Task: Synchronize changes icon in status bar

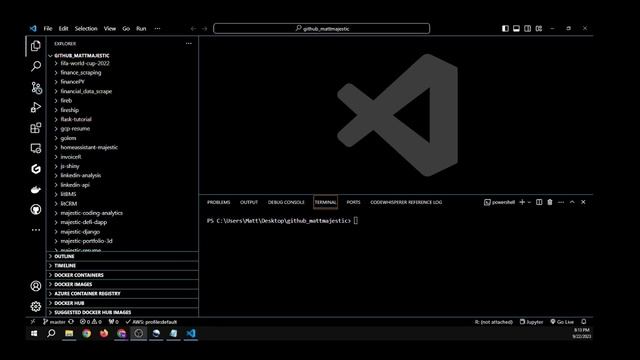Action: pyautogui.click(x=71, y=322)
